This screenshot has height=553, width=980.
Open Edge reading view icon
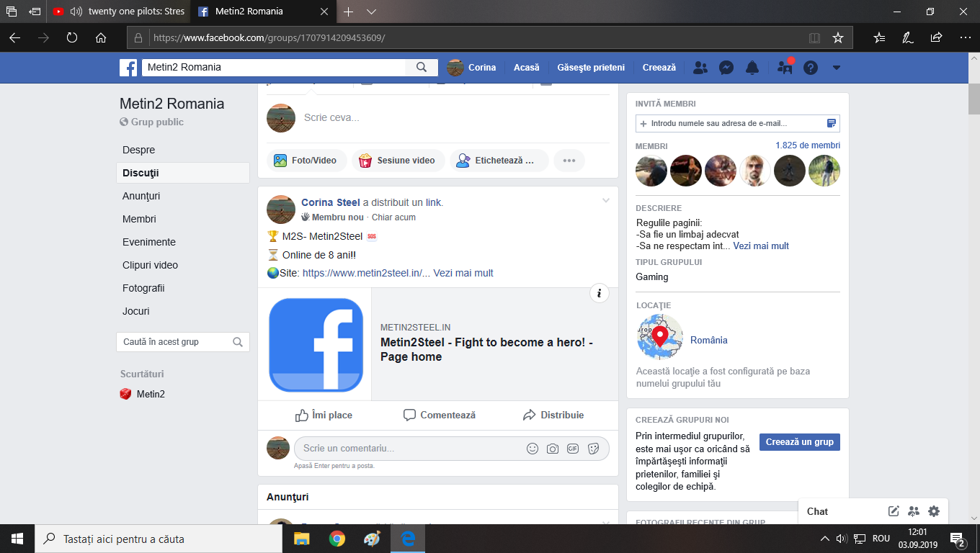click(814, 37)
